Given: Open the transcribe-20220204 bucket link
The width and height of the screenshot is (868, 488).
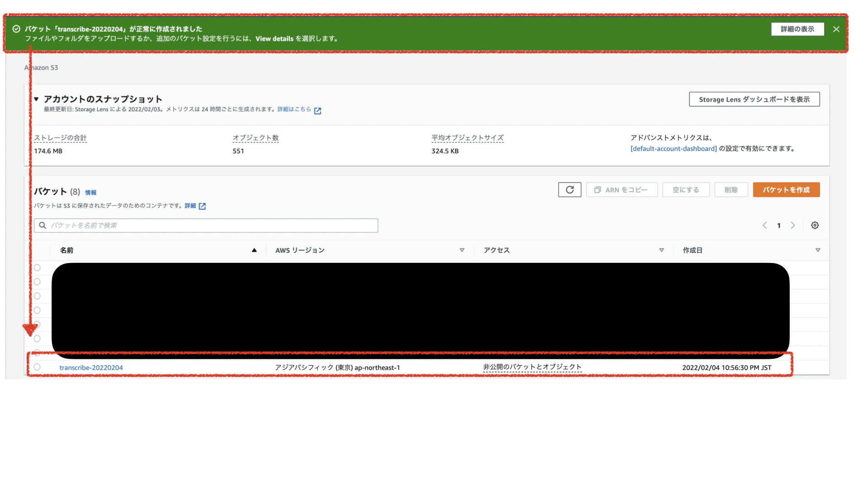Looking at the screenshot, I should point(91,368).
